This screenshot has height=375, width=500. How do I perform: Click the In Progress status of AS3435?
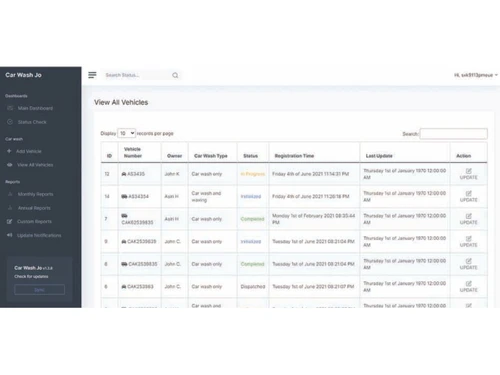click(x=252, y=174)
